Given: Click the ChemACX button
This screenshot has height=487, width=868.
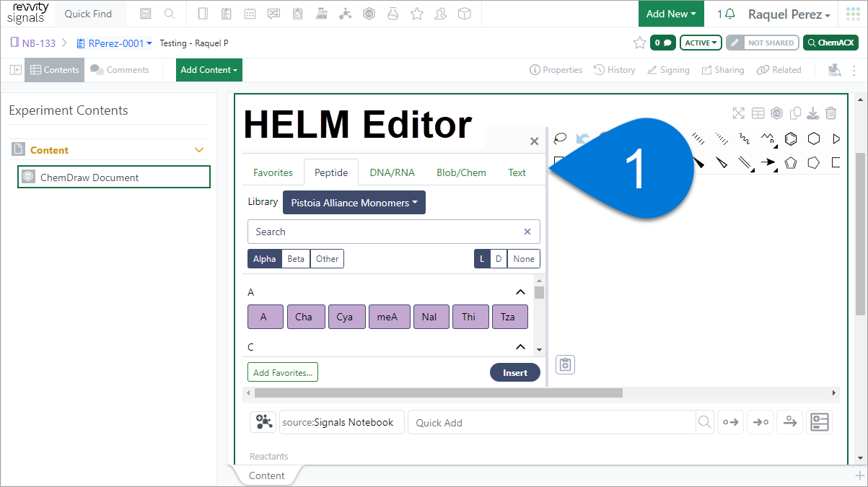Looking at the screenshot, I should point(830,43).
